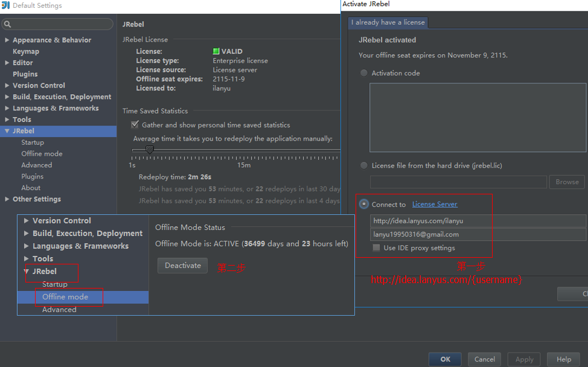This screenshot has height=367, width=588.
Task: Open the License Server hyperlink
Action: click(x=435, y=204)
